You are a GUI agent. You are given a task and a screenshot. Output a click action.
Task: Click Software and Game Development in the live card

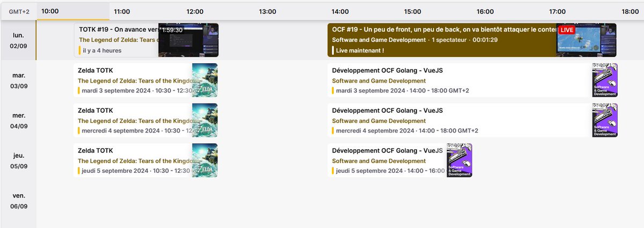coord(380,40)
